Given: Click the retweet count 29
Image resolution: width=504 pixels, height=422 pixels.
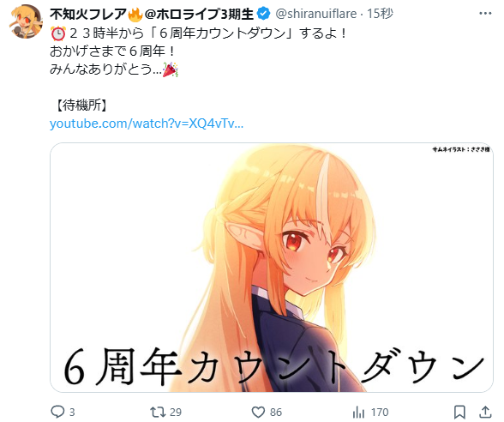Looking at the screenshot, I should (x=176, y=412).
